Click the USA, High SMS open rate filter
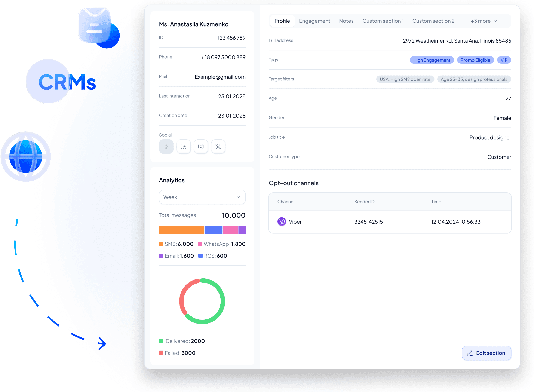The width and height of the screenshot is (534, 392). click(x=405, y=79)
